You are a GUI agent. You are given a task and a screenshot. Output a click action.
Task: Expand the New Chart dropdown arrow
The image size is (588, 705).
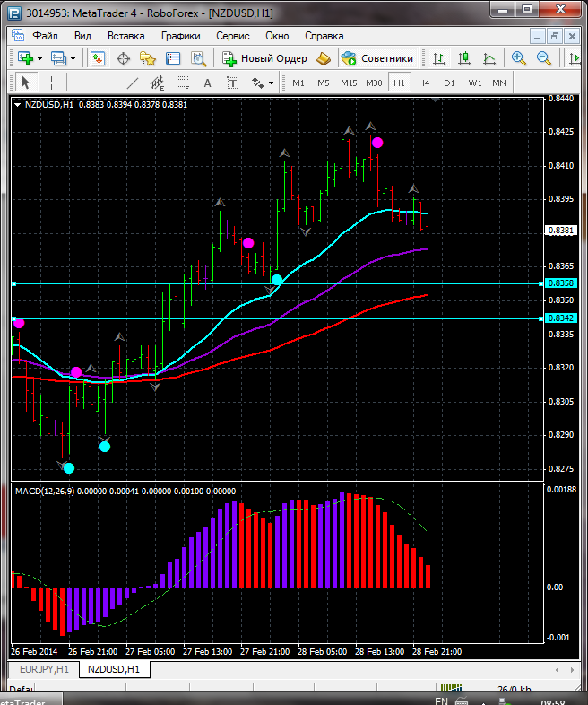coord(40,58)
